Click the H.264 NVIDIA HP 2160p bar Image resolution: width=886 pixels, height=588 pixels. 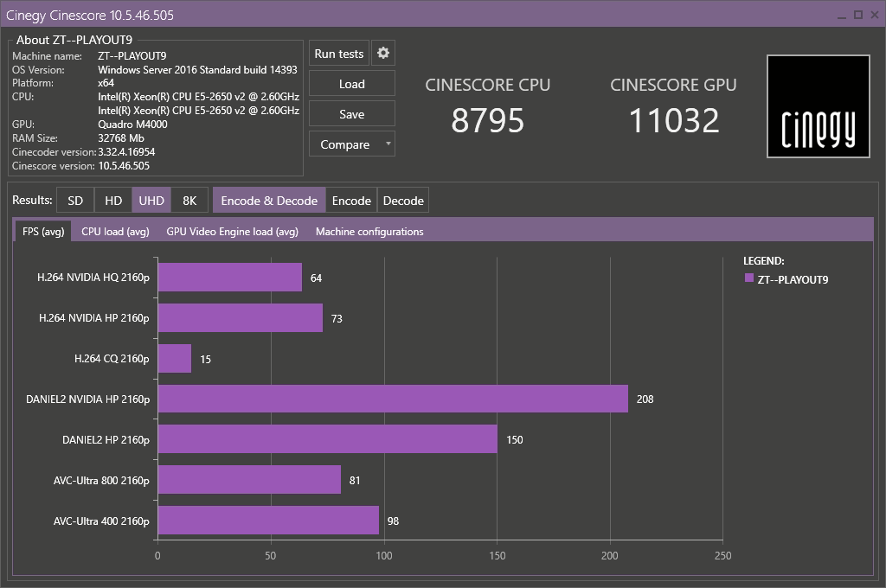pos(241,318)
